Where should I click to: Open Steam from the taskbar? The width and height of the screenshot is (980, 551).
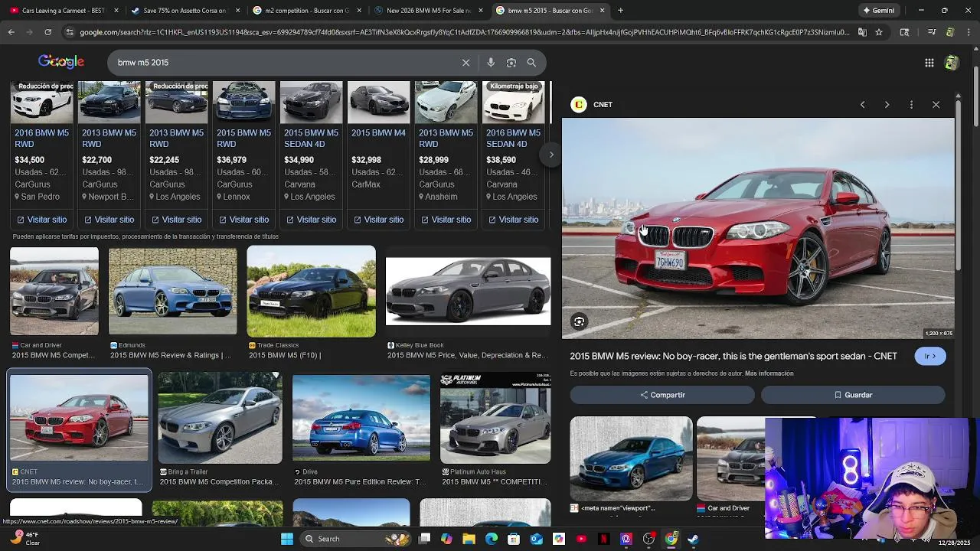(x=693, y=539)
